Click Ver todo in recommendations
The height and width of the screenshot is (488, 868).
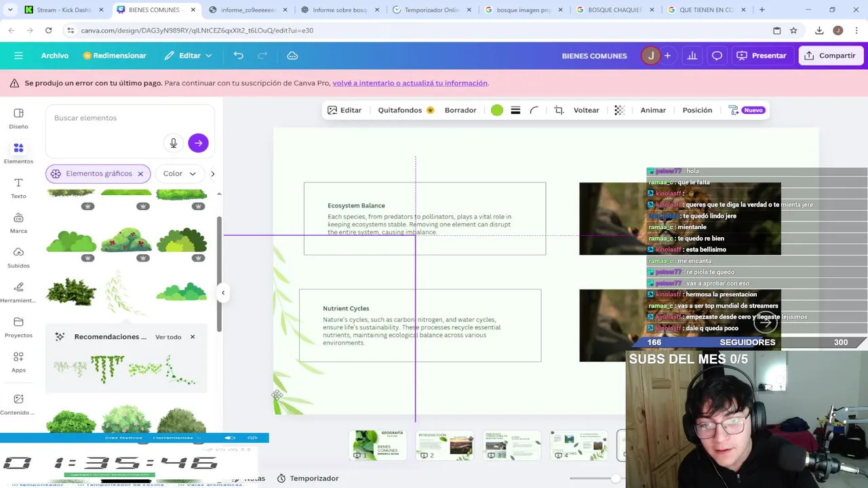point(168,337)
